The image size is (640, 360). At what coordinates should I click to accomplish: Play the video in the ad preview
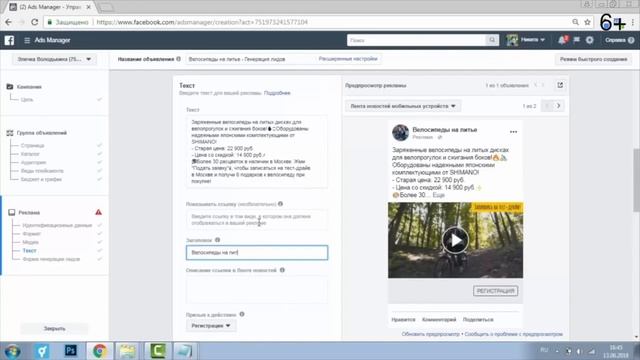click(x=455, y=240)
